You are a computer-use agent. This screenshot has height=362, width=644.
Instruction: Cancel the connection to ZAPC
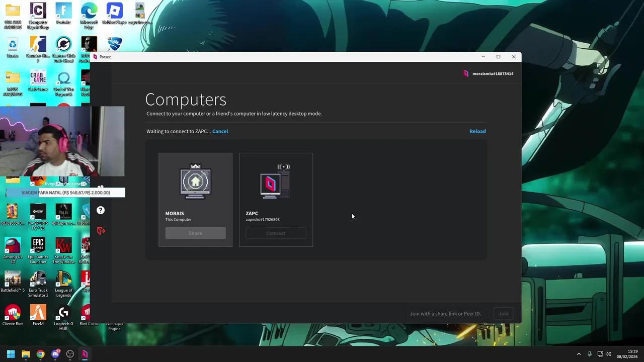click(x=220, y=131)
